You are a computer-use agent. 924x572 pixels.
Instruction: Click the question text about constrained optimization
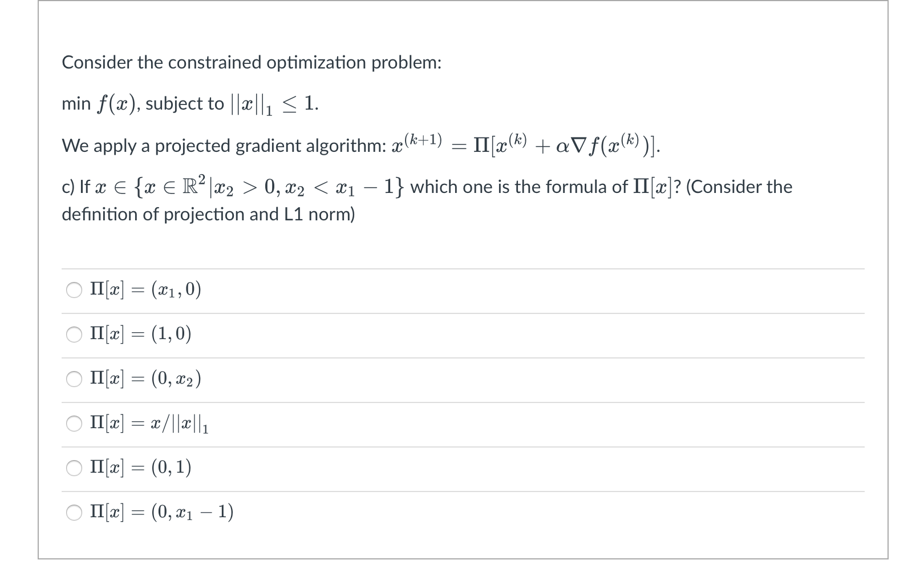point(251,63)
